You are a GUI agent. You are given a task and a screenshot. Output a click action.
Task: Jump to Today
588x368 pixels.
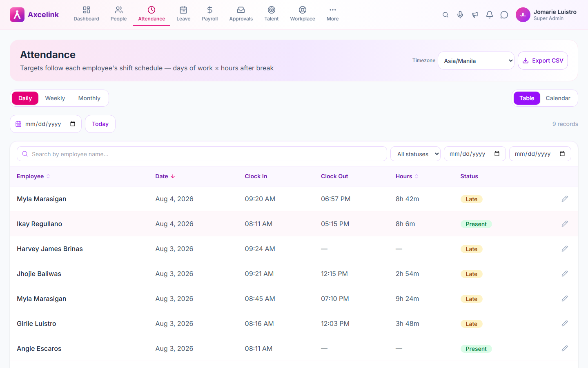point(100,124)
